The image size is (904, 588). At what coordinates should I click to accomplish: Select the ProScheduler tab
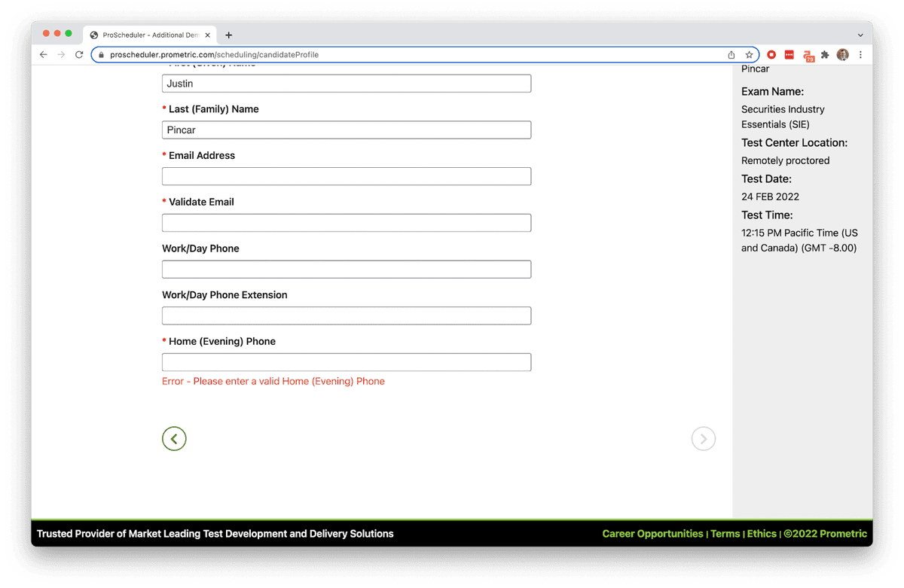(x=147, y=35)
